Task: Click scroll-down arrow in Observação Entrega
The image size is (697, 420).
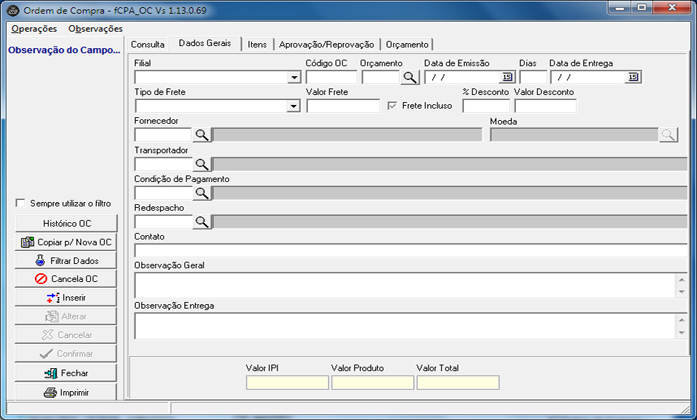Action: 681,332
